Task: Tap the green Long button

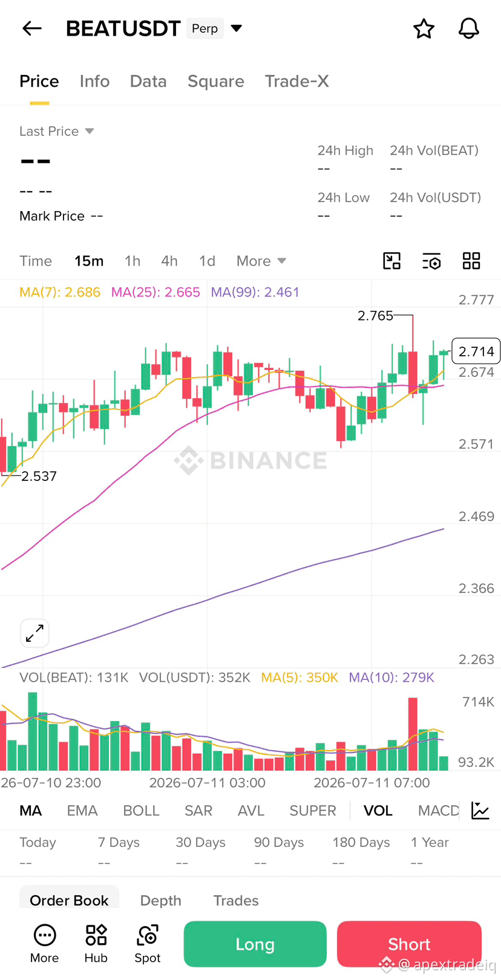Action: pyautogui.click(x=255, y=944)
